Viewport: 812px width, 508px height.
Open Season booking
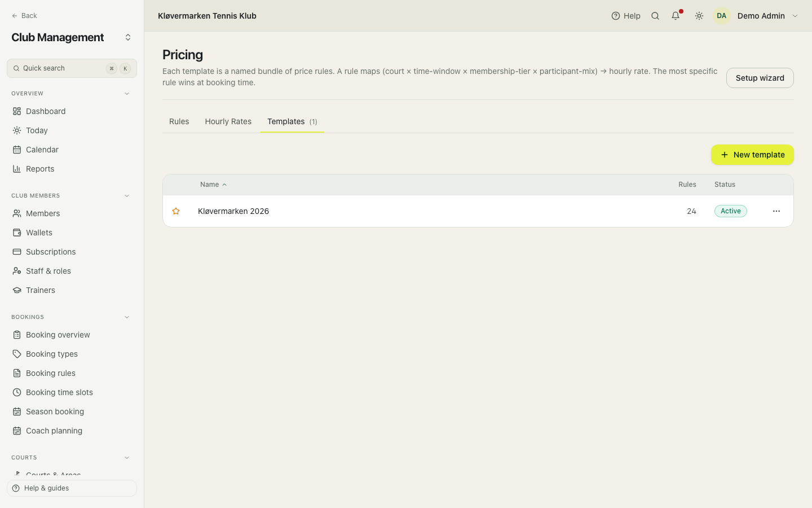point(72,411)
